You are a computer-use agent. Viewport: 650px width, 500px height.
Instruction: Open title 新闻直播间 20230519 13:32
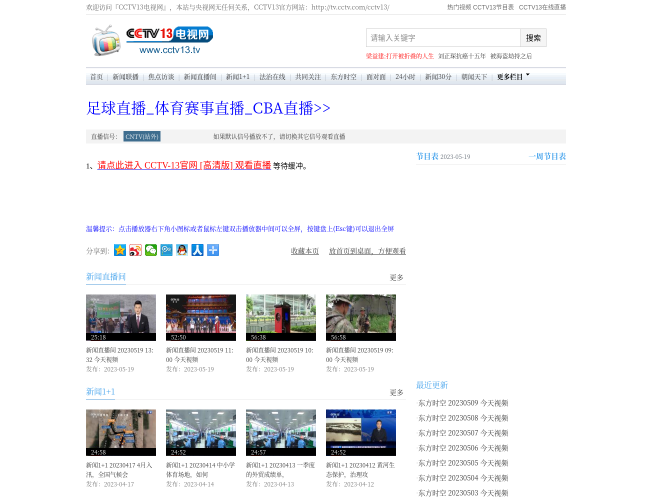click(120, 355)
